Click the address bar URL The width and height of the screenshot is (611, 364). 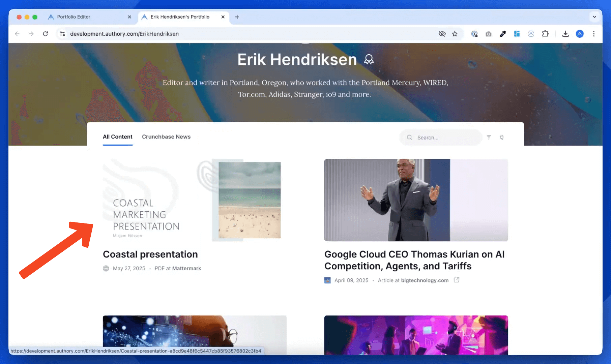point(124,34)
